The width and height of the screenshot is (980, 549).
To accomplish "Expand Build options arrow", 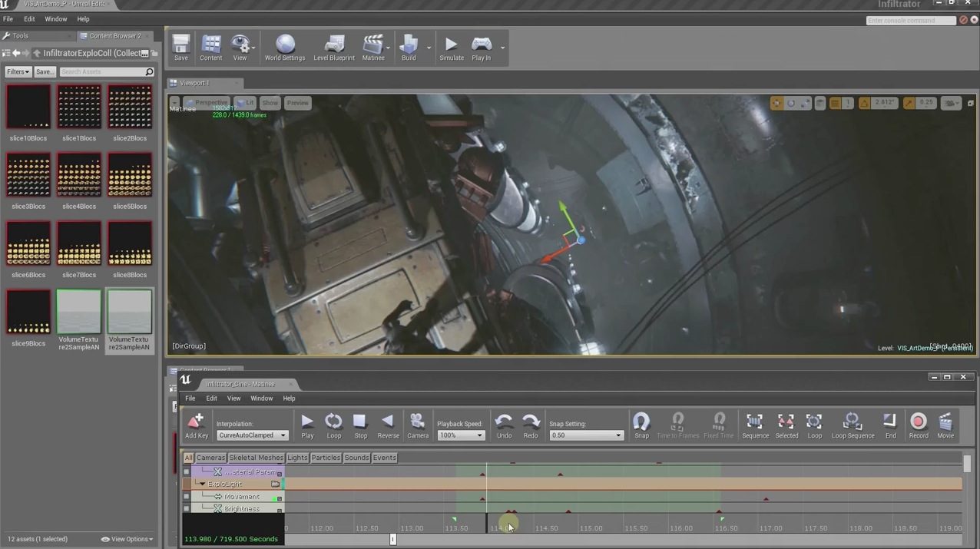I will pyautogui.click(x=429, y=48).
